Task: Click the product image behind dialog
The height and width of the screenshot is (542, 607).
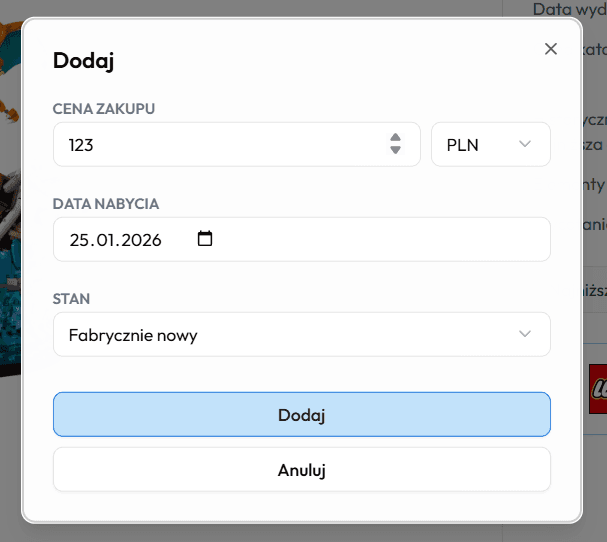Action: [10, 200]
